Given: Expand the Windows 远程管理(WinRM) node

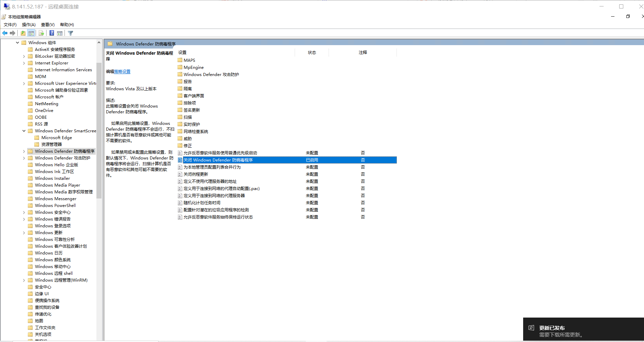Looking at the screenshot, I should (24, 280).
